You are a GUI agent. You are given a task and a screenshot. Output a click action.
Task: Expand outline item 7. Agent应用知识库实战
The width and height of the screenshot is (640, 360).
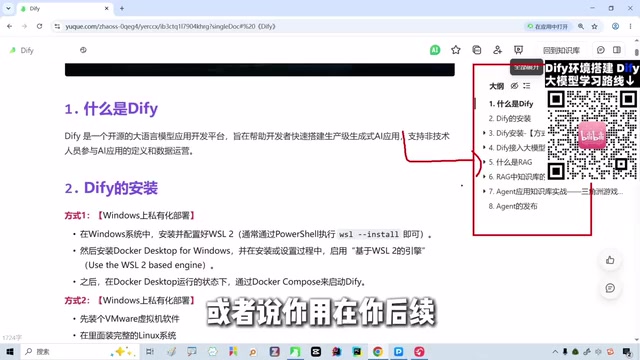tap(484, 191)
